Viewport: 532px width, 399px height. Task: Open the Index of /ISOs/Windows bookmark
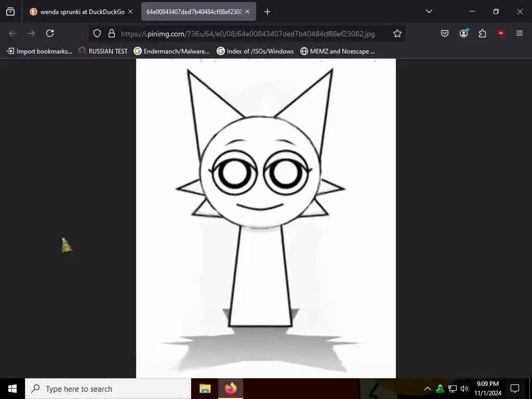coord(255,51)
